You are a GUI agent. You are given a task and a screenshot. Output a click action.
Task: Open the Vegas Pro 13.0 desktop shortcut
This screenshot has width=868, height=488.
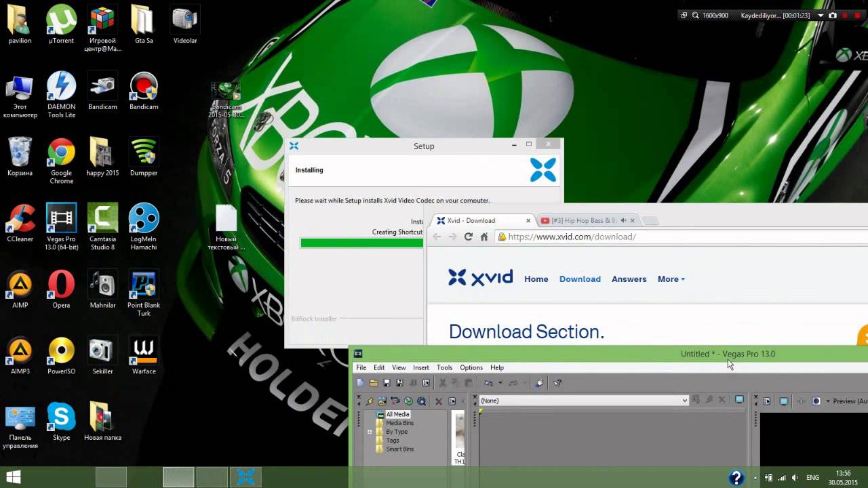(x=61, y=227)
